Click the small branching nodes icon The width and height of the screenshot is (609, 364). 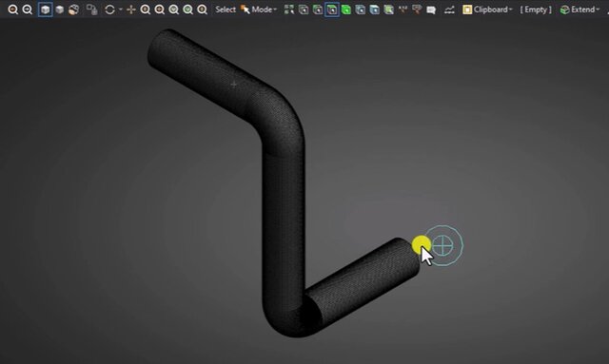pyautogui.click(x=403, y=10)
